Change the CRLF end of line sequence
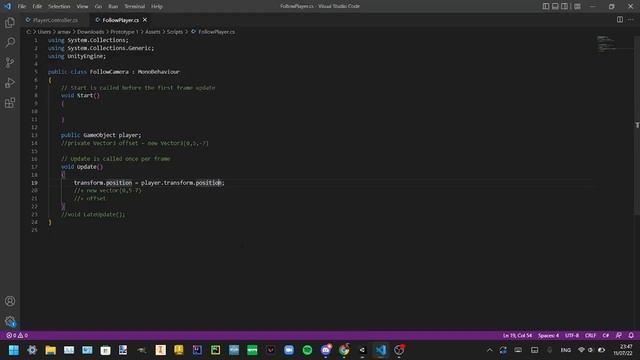The image size is (640, 360). click(x=591, y=336)
